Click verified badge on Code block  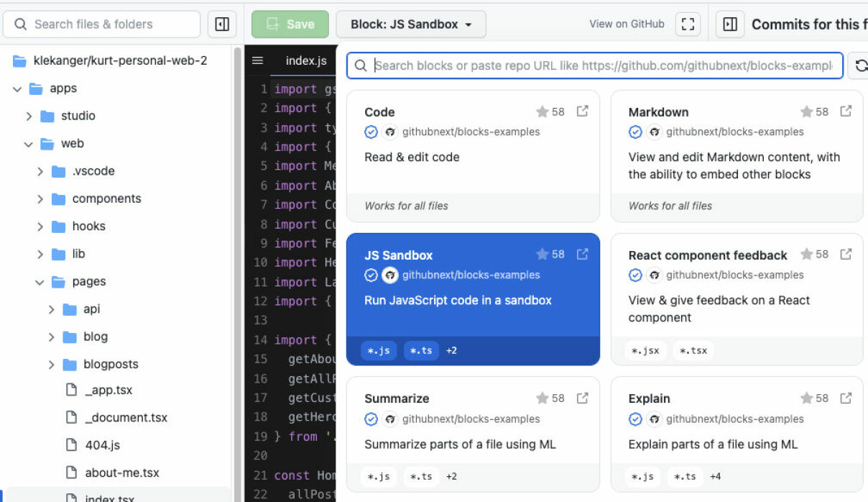[371, 132]
